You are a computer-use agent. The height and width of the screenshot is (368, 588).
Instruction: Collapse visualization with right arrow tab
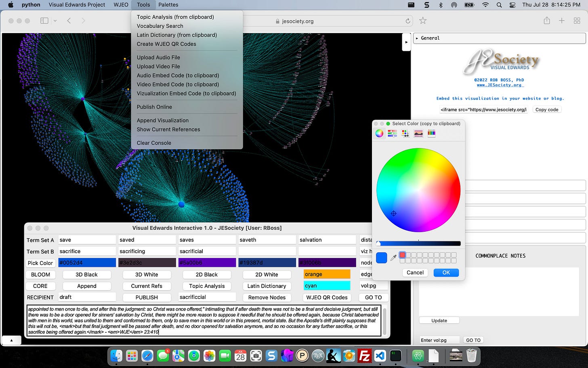pos(406,42)
